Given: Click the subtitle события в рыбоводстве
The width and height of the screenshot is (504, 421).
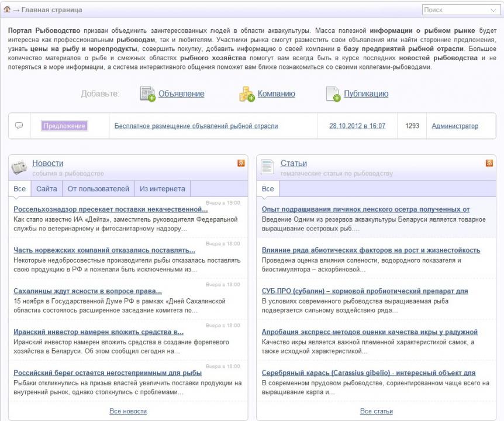Looking at the screenshot, I should [68, 173].
